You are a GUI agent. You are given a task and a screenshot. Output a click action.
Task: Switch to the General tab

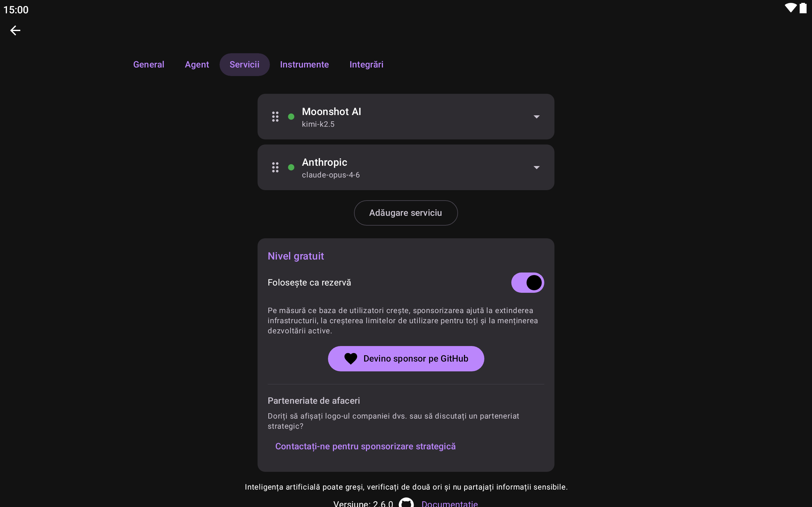click(149, 64)
